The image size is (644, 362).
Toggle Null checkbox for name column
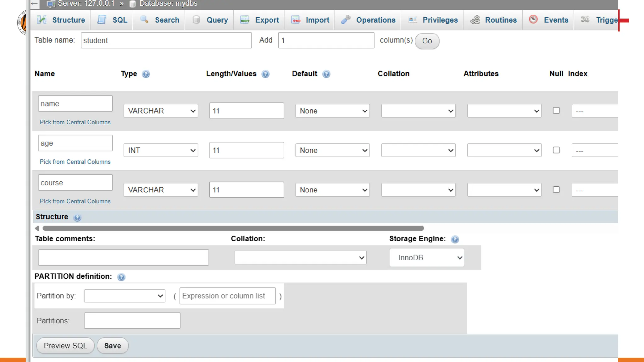tap(556, 111)
